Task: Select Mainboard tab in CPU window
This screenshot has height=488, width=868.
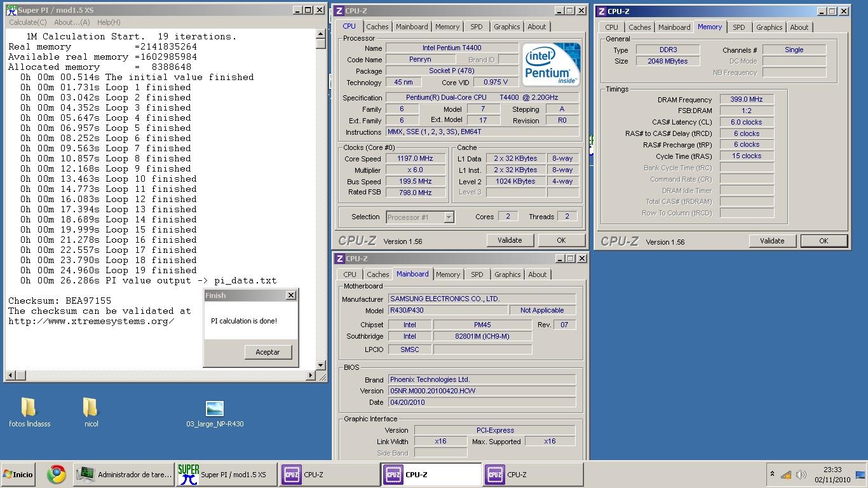Action: pos(412,27)
